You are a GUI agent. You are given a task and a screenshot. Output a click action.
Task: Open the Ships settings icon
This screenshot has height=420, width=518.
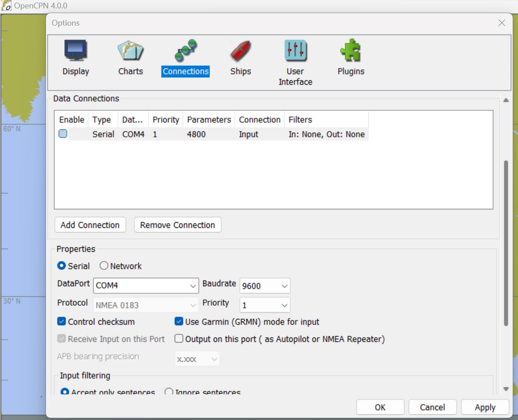[x=240, y=50]
